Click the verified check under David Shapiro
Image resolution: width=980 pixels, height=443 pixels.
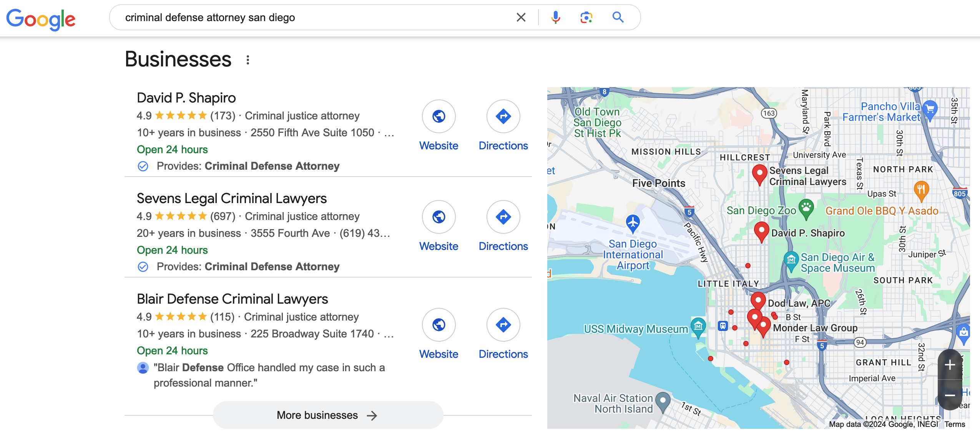click(143, 166)
